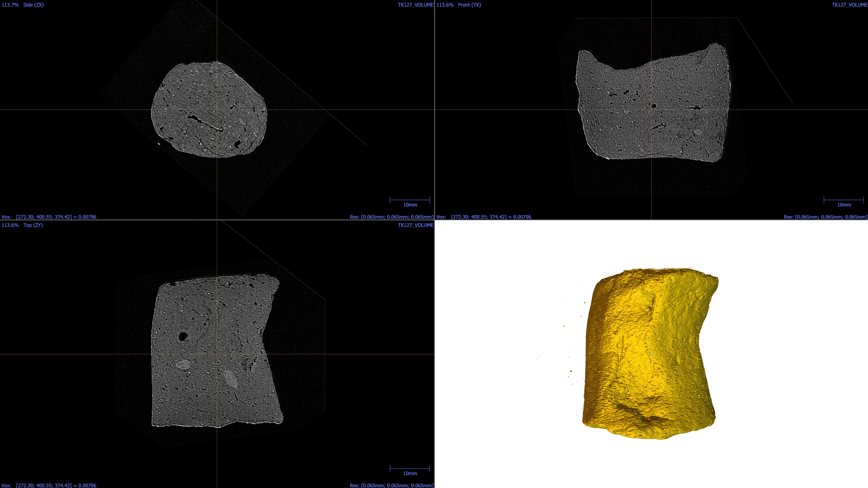Click the crosshair intersection in Top view
Image resolution: width=868 pixels, height=488 pixels.
217,354
